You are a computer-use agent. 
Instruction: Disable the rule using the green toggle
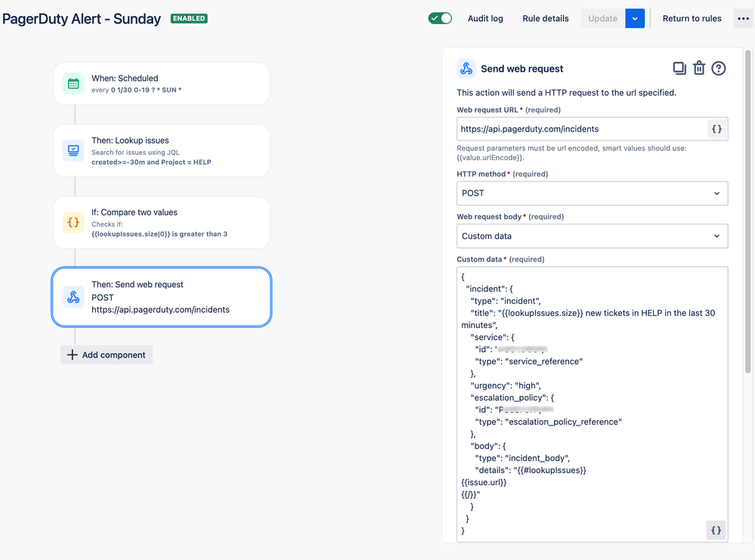pos(440,18)
